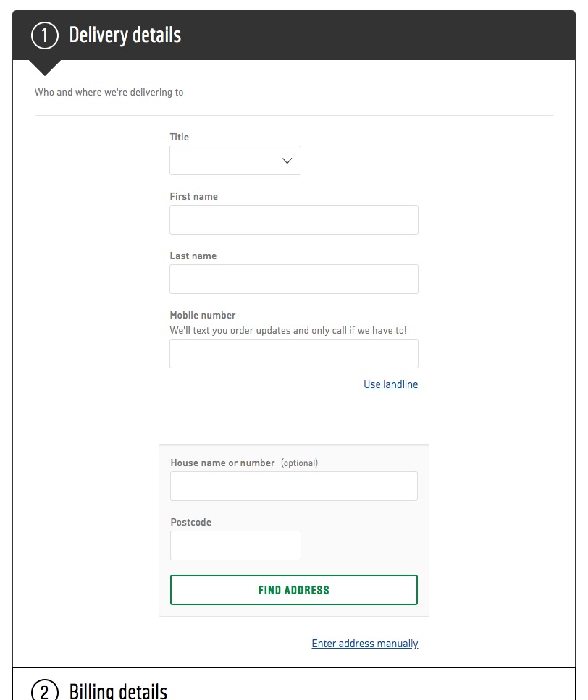588x700 pixels.
Task: Click the House name or number field
Action: pyautogui.click(x=293, y=486)
